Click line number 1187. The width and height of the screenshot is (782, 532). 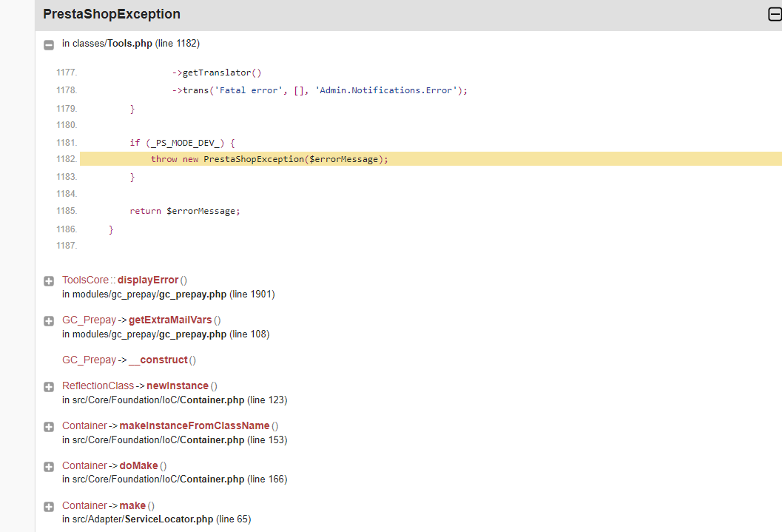[x=67, y=246]
